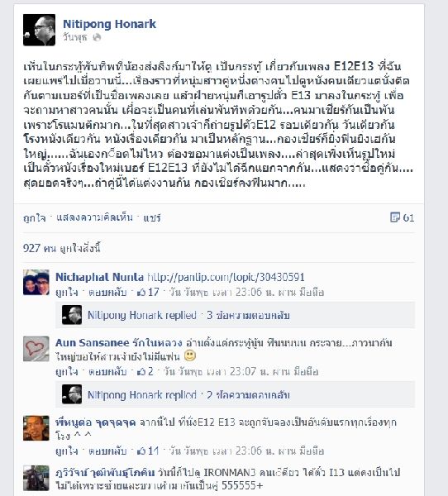The image size is (448, 496).
Task: Click the thumbs-up count 2 on Aun Sansanee's comment
Action: [145, 371]
